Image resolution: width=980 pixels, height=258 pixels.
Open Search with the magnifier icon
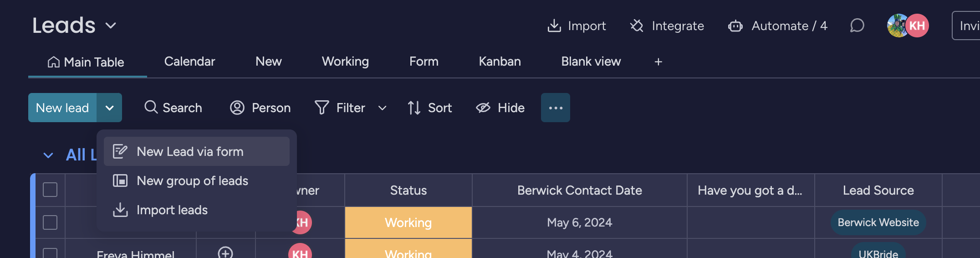pyautogui.click(x=151, y=108)
